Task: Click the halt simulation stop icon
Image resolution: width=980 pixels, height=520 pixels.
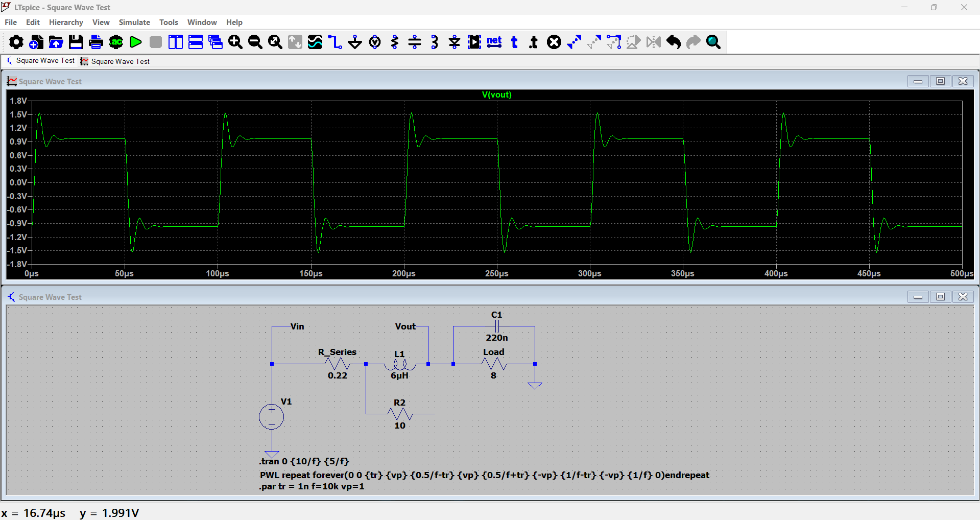Action: 156,42
